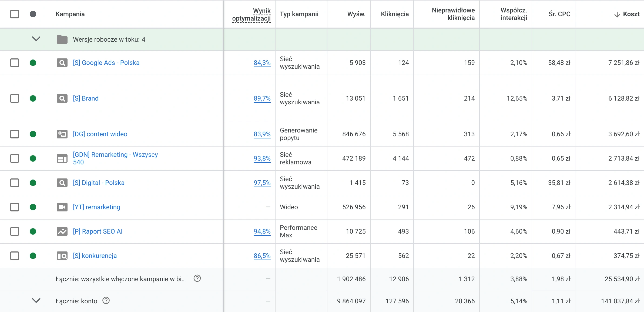Open help icon beside Łącznie: konto
Viewport: 644px width, 312px height.
click(x=106, y=300)
